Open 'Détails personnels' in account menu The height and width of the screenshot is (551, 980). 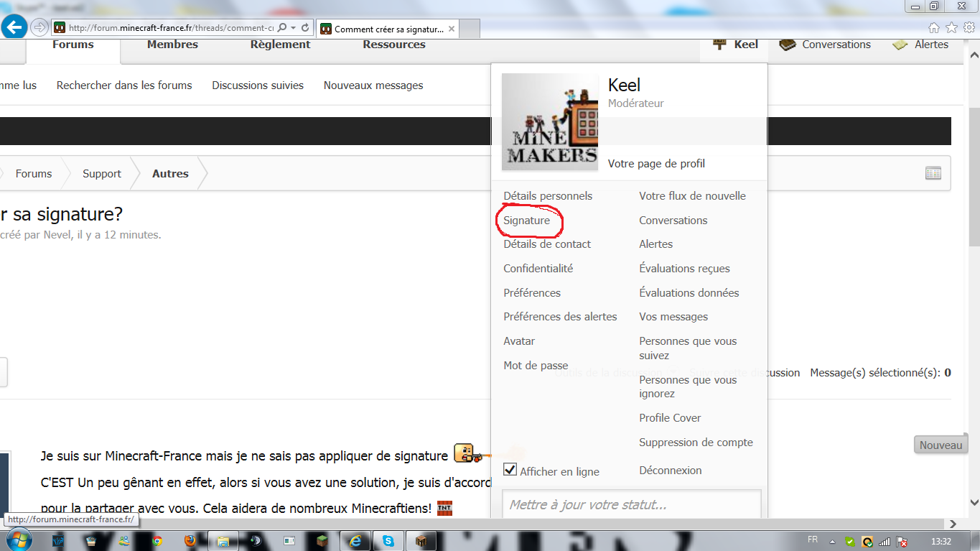click(x=548, y=196)
